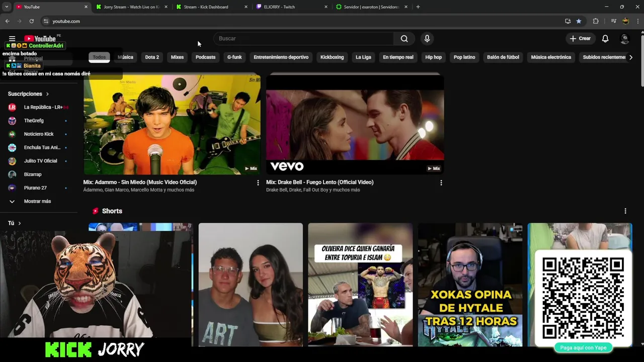Open Mix: Drake Bell - Fuego Lento title
Screen dimensions: 644x362
click(x=320, y=182)
